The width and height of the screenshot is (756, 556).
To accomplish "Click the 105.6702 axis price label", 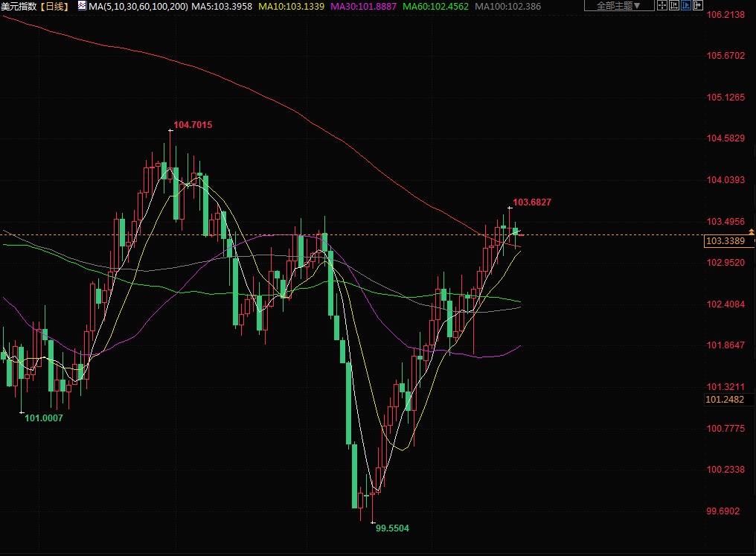I will (725, 56).
